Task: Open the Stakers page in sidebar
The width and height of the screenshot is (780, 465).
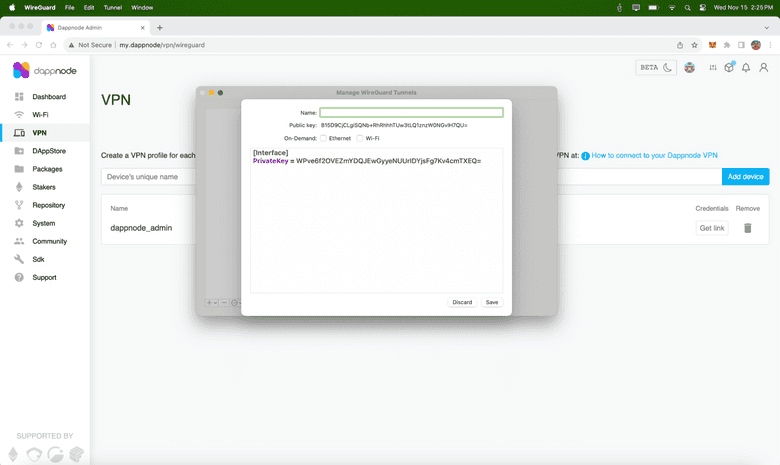Action: (43, 187)
